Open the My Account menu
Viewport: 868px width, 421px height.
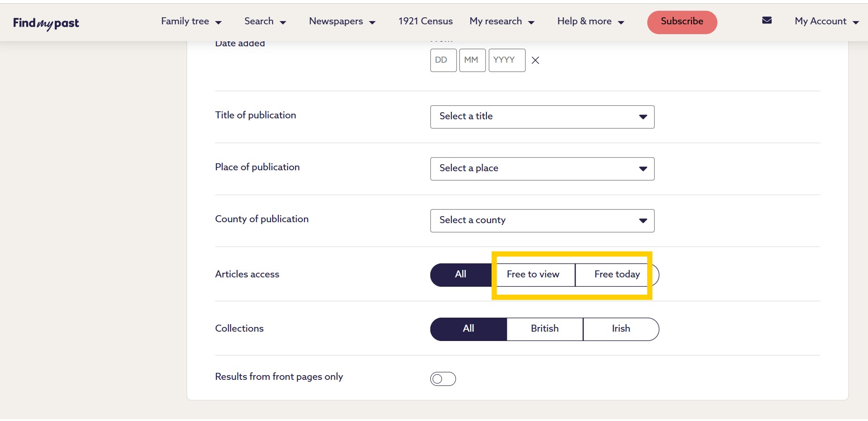tap(826, 22)
